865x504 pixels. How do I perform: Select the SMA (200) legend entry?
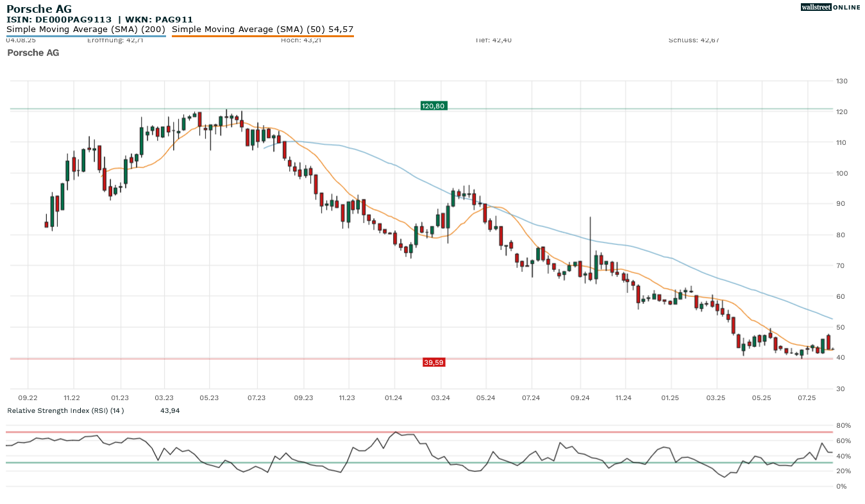(86, 29)
